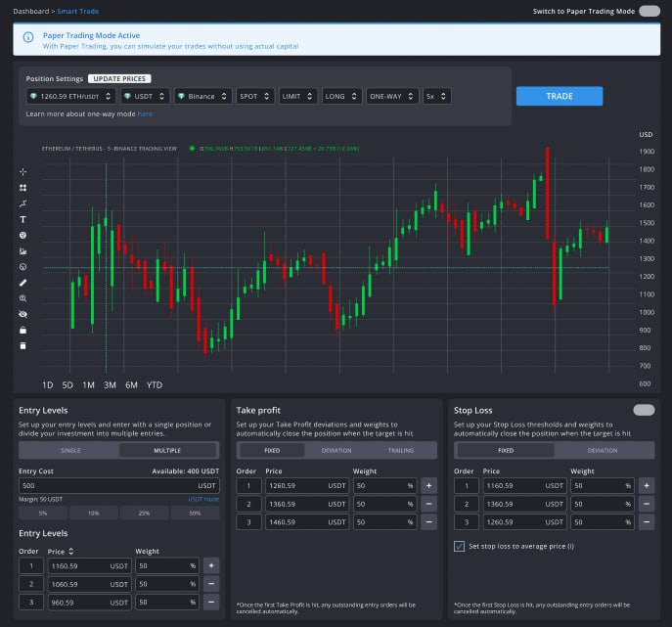672x627 pixels.
Task: Click the UPDATE PRICES button
Action: 119,79
